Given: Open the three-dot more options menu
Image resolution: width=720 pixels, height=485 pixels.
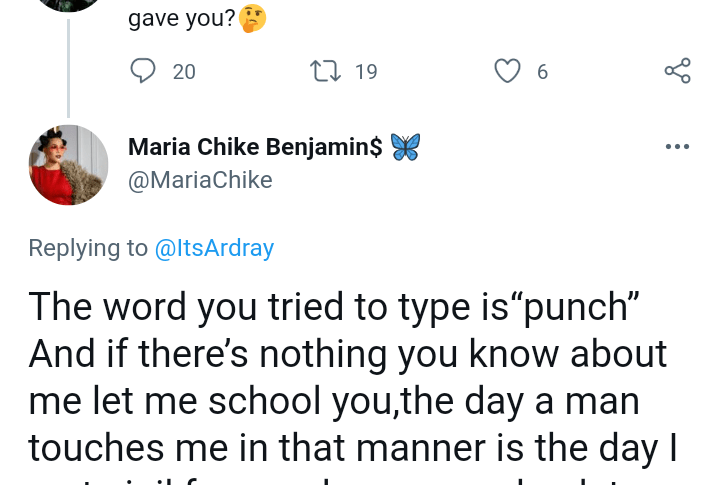Looking at the screenshot, I should coord(677,147).
